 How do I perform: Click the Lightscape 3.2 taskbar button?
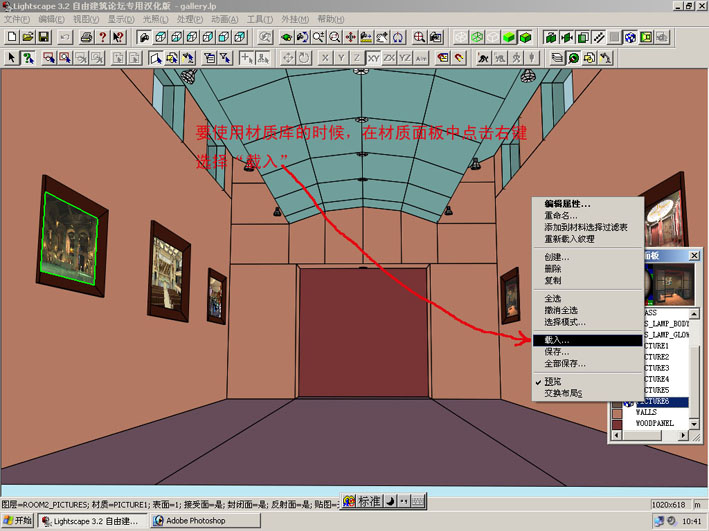pyautogui.click(x=93, y=521)
